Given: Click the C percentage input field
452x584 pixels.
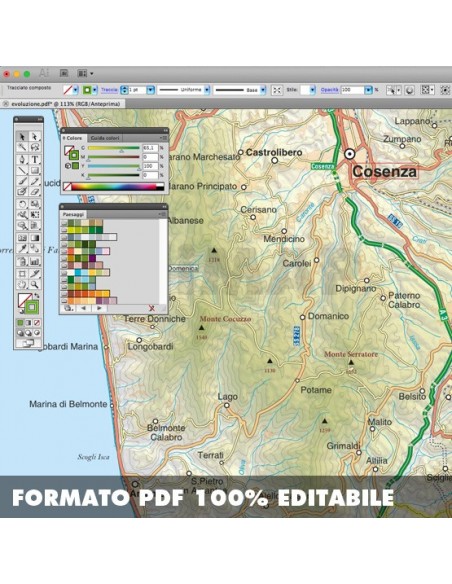Looking at the screenshot, I should (x=150, y=148).
